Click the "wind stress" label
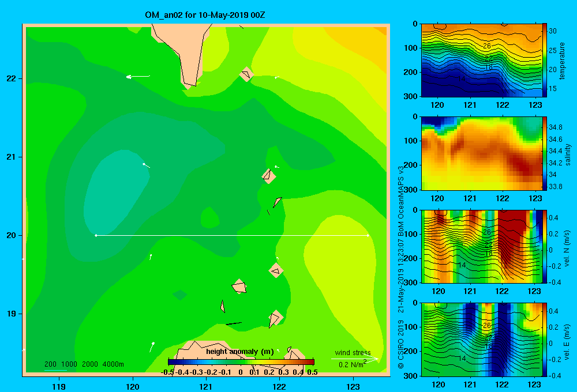Viewport: 577px width, 392px height. pos(353,353)
